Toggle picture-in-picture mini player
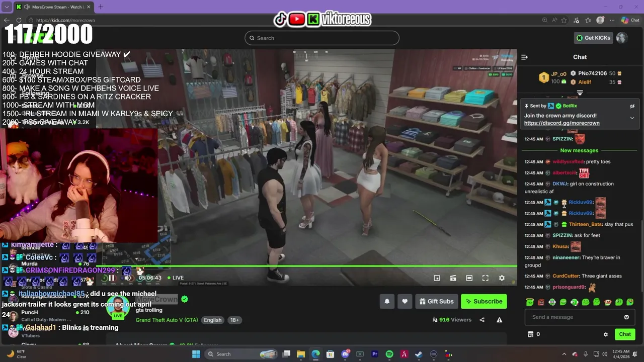The image size is (644, 362). [x=437, y=278]
